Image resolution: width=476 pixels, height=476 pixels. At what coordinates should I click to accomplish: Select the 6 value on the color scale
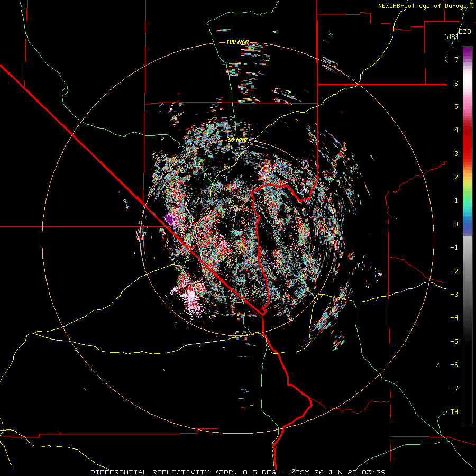point(456,83)
